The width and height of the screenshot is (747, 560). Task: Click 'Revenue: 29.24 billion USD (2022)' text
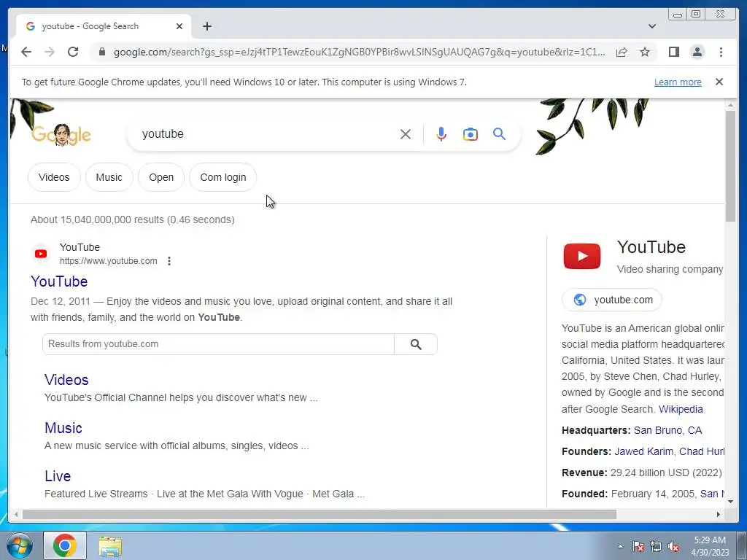tap(642, 472)
